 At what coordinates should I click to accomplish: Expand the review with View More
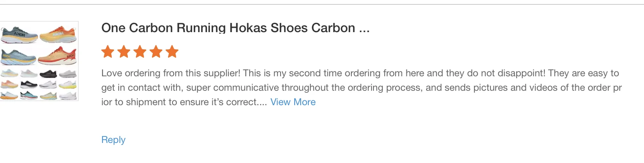click(x=293, y=102)
